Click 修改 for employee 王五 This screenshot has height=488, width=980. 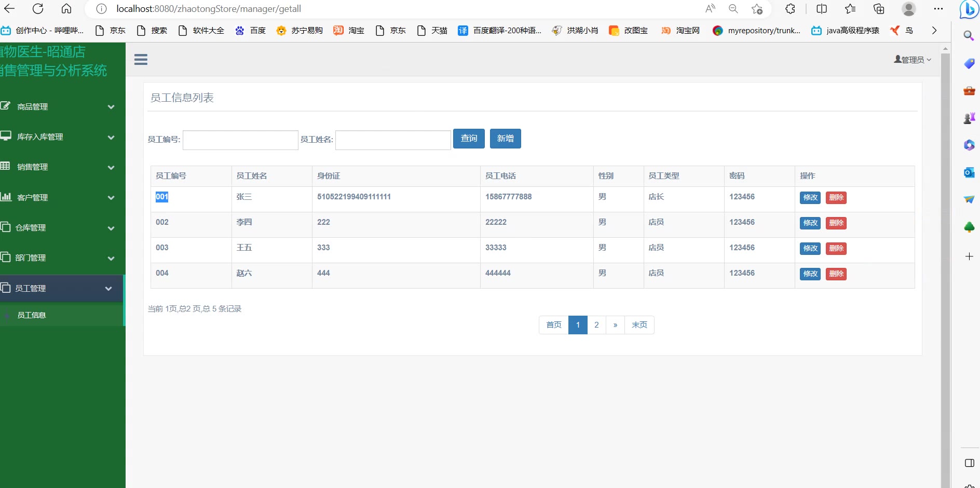810,249
